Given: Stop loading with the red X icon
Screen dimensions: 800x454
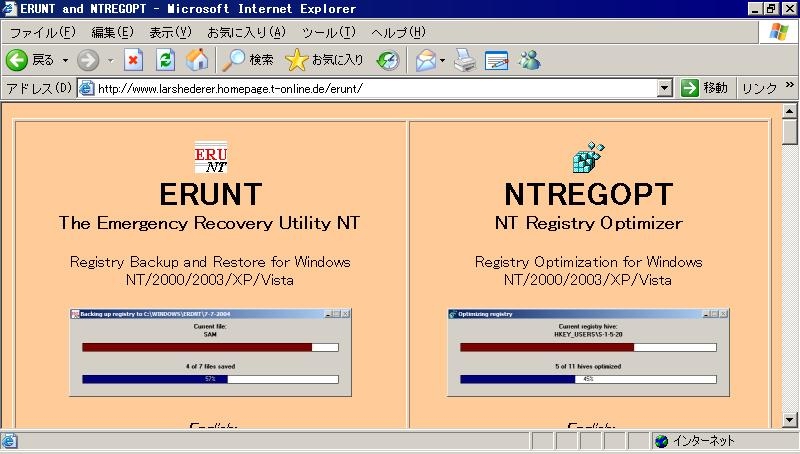Looking at the screenshot, I should click(x=133, y=60).
